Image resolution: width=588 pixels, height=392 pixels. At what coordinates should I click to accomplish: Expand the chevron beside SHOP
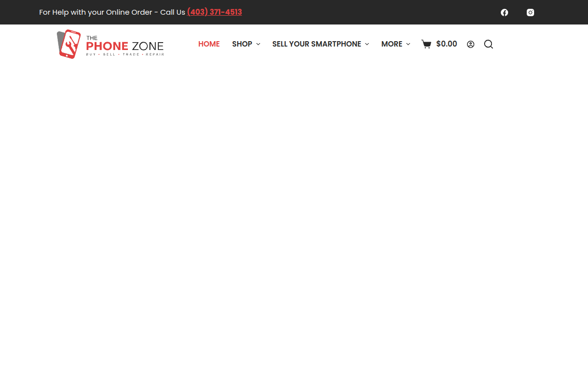click(x=258, y=44)
